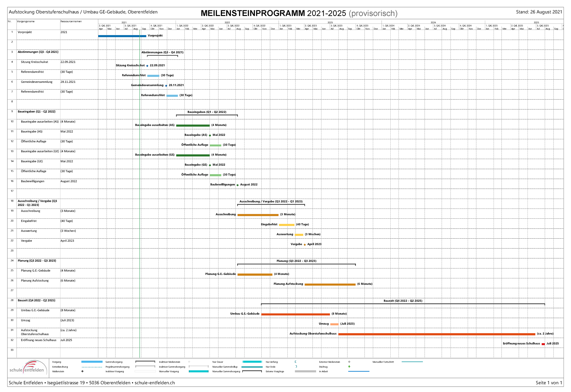
Task: Click the Sitzung Kreisschulrat milestone diamond
Action: tap(147, 66)
